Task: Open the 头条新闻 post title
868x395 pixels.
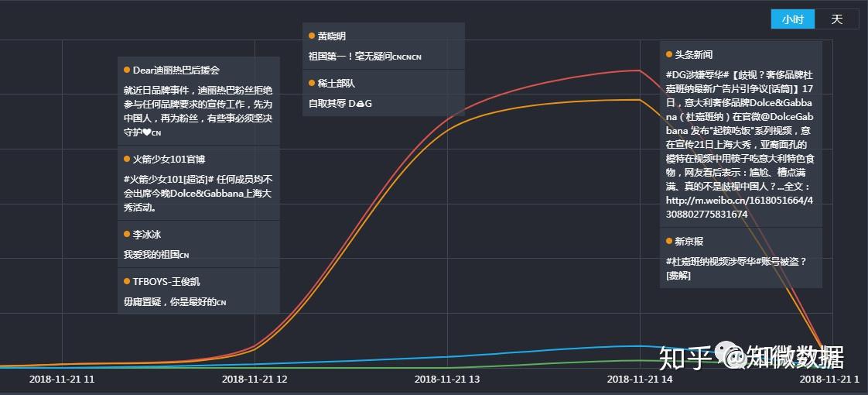Action: pyautogui.click(x=693, y=55)
